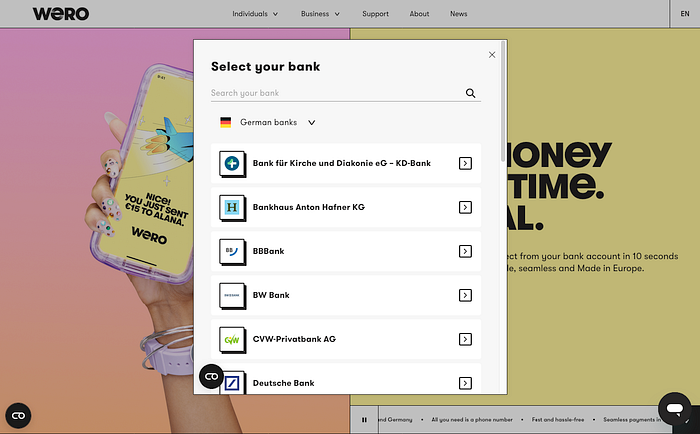Click the Bankhaus Anton Hafner logo
Viewport: 700px width, 434px height.
pyautogui.click(x=232, y=207)
